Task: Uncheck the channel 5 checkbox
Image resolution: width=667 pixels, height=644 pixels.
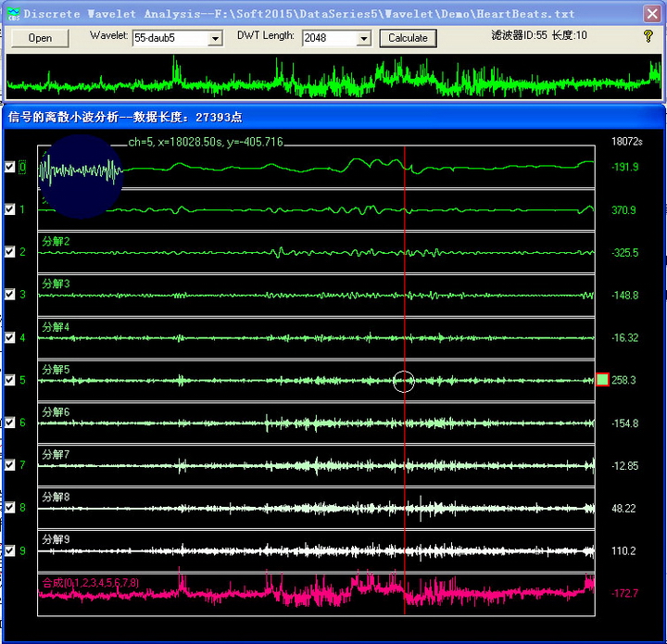Action: [10, 381]
